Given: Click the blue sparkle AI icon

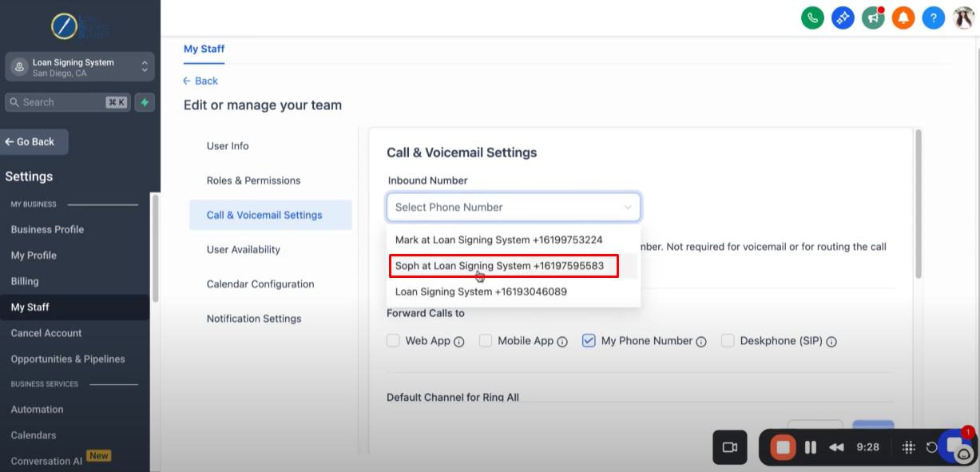Looking at the screenshot, I should [x=843, y=18].
